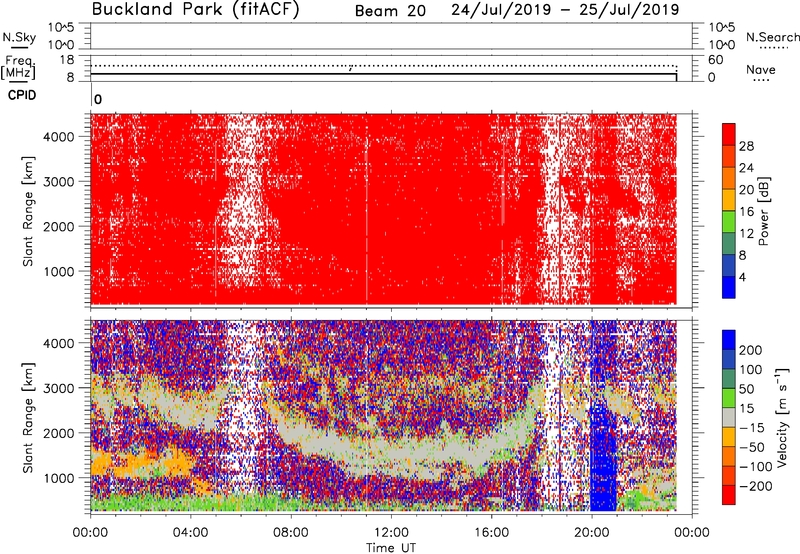Pick the grey segment of Velocity color bar

click(x=729, y=418)
